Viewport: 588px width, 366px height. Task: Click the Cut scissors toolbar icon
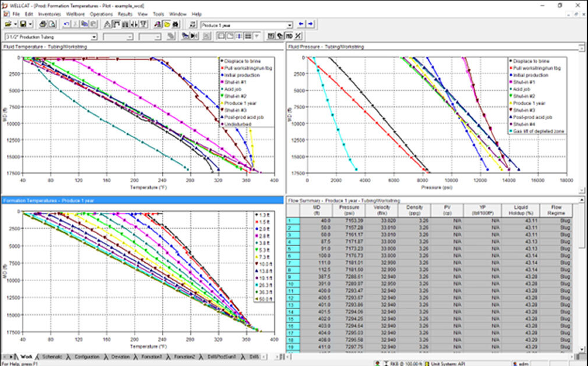75,24
